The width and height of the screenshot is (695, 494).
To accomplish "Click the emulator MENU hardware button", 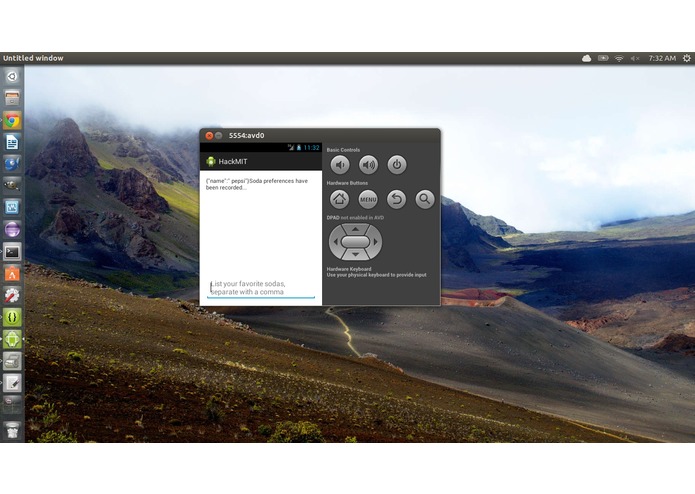I will point(368,199).
